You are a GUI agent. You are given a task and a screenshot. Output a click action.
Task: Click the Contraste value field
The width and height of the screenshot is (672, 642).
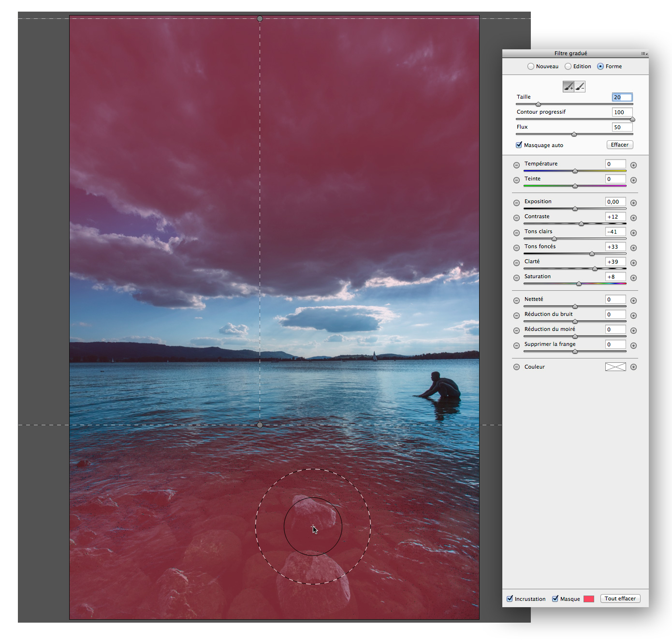tap(615, 217)
